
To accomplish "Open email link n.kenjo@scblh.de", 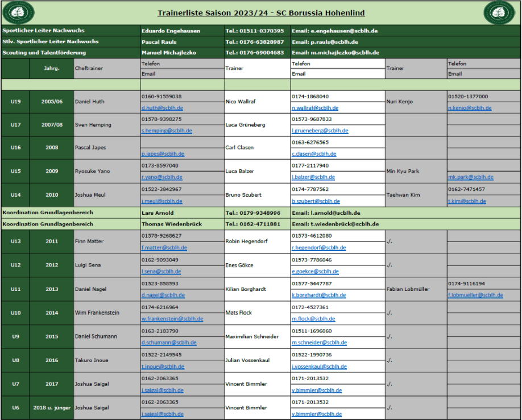I will (470, 108).
